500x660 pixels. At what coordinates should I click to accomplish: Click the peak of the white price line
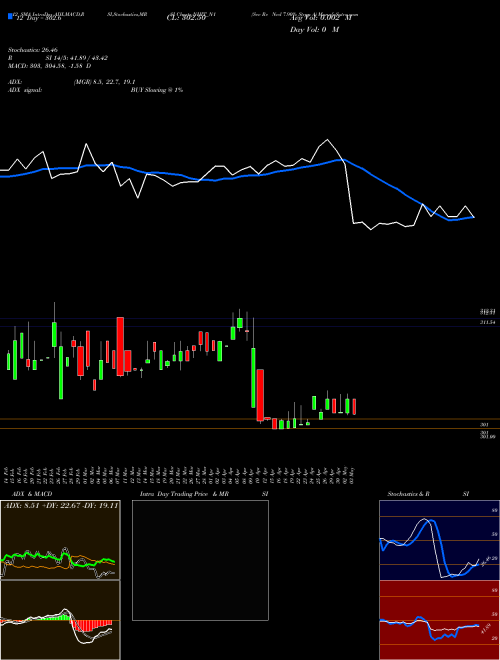[x=327, y=140]
